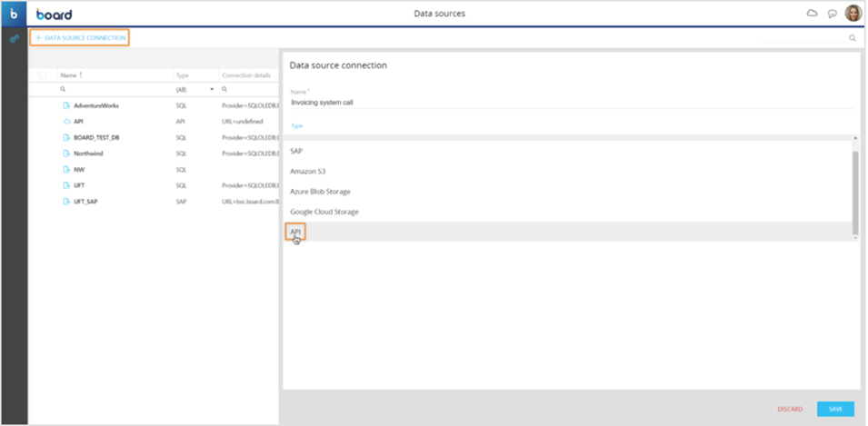Screen dimensions: 868x426
Task: Open the user profile avatar
Action: click(853, 14)
